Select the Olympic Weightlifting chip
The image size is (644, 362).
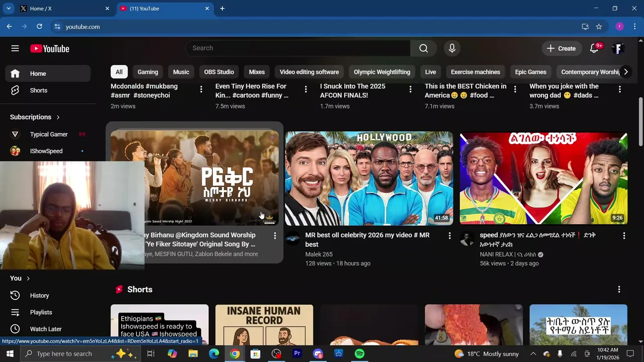[382, 72]
